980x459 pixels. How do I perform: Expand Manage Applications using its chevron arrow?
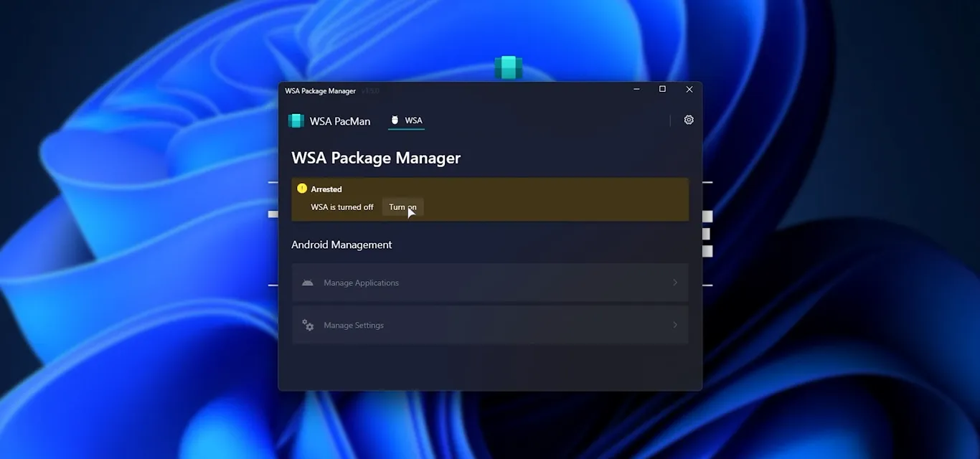tap(674, 283)
